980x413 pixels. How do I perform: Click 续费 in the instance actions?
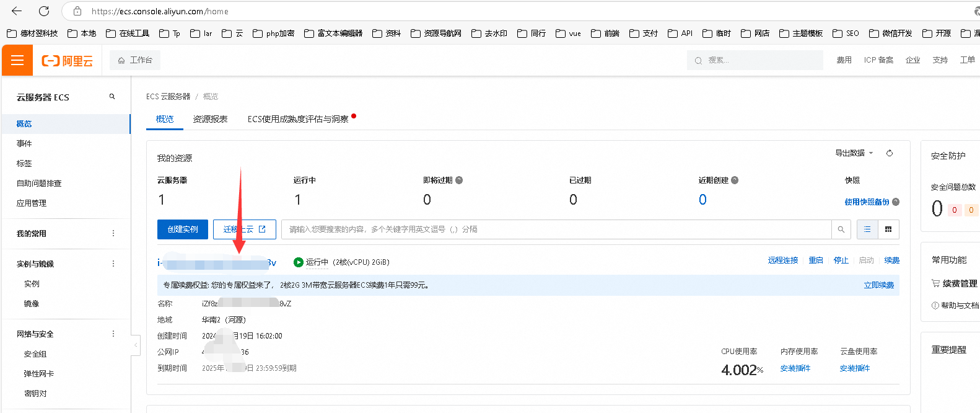892,260
